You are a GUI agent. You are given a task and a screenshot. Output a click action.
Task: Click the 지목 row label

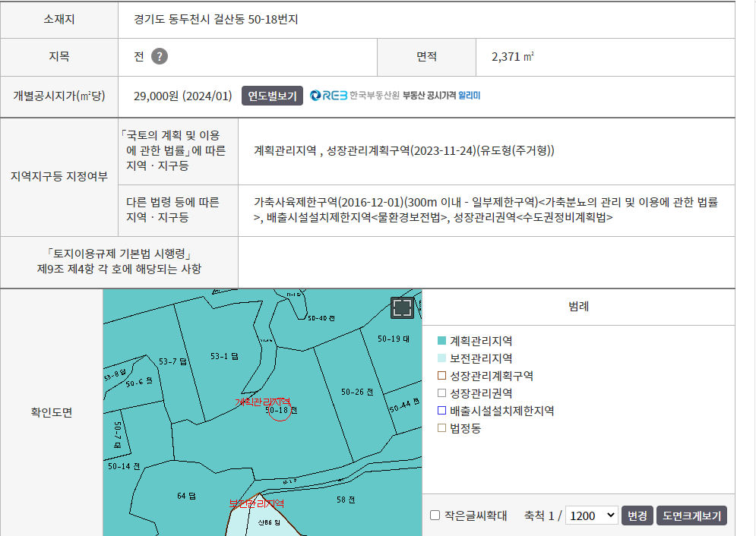pyautogui.click(x=59, y=56)
